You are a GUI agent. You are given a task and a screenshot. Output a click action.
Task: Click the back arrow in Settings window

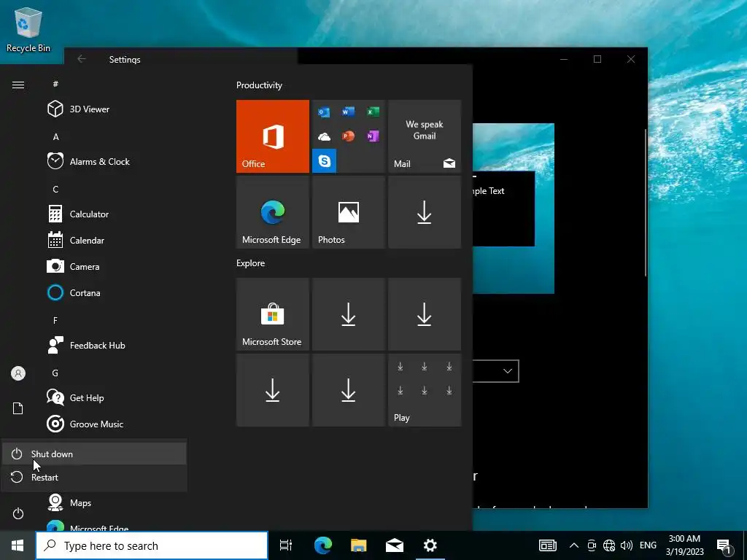point(82,59)
